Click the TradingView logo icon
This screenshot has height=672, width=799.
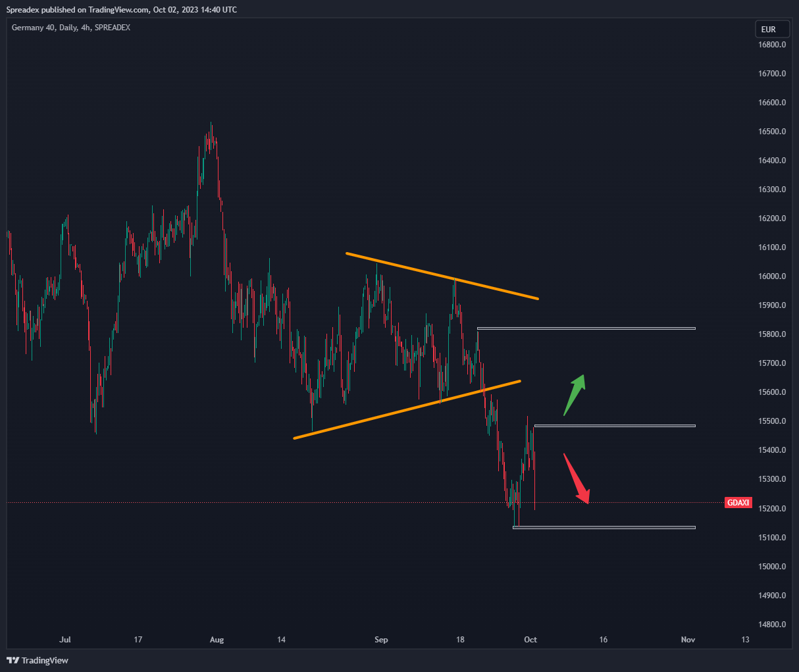click(x=13, y=660)
